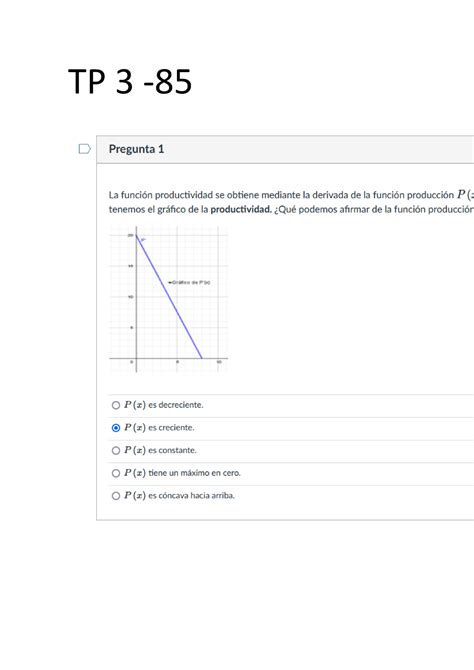Choose the 'P(x) es creciente' radio option
This screenshot has height=670, width=474.
tap(116, 428)
